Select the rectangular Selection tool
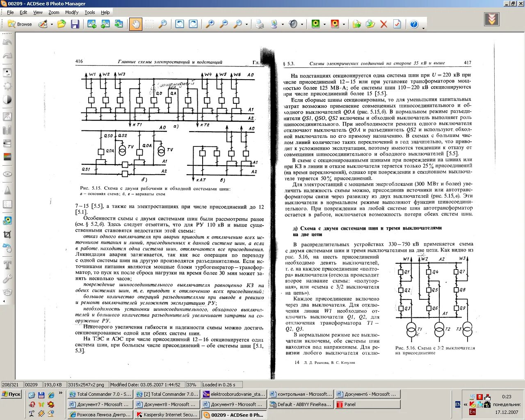Image resolution: width=525 pixels, height=420 pixels. pos(149,24)
